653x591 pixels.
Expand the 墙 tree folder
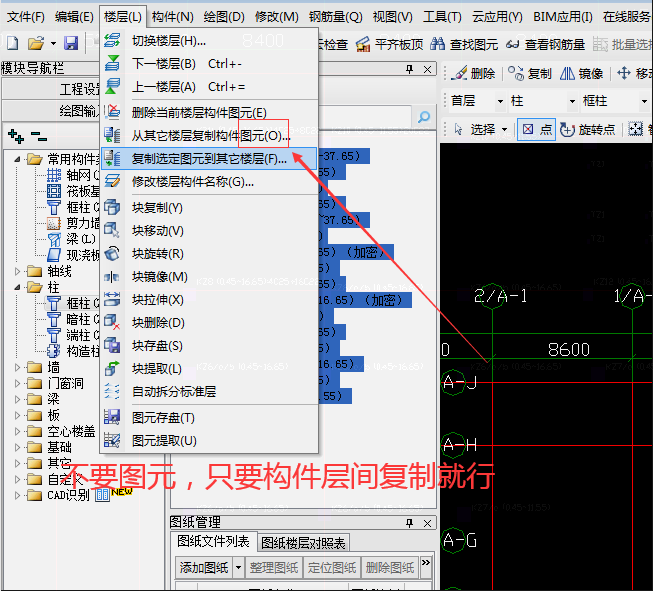coord(17,367)
